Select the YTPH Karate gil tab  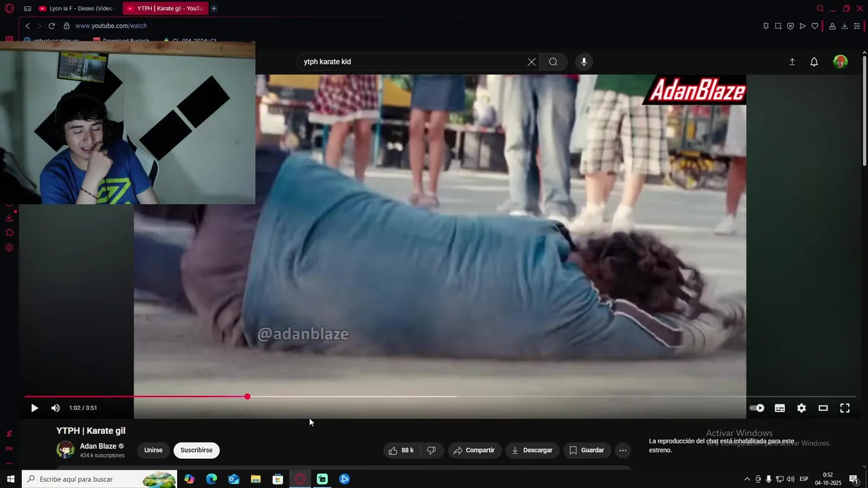[165, 8]
